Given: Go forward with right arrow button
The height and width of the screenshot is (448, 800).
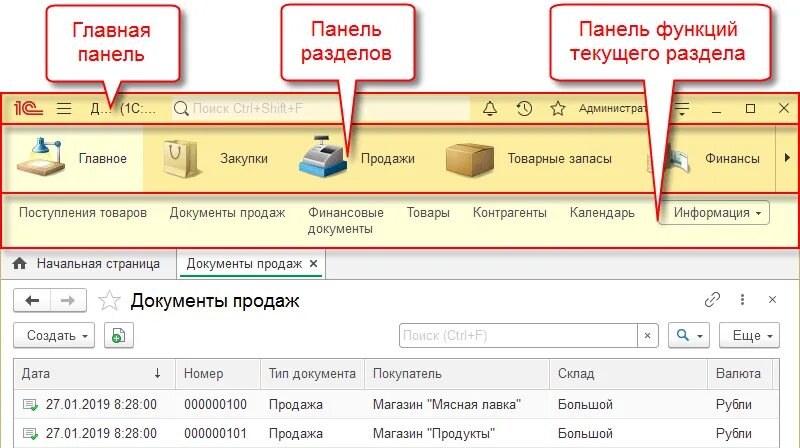Looking at the screenshot, I should [x=68, y=301].
